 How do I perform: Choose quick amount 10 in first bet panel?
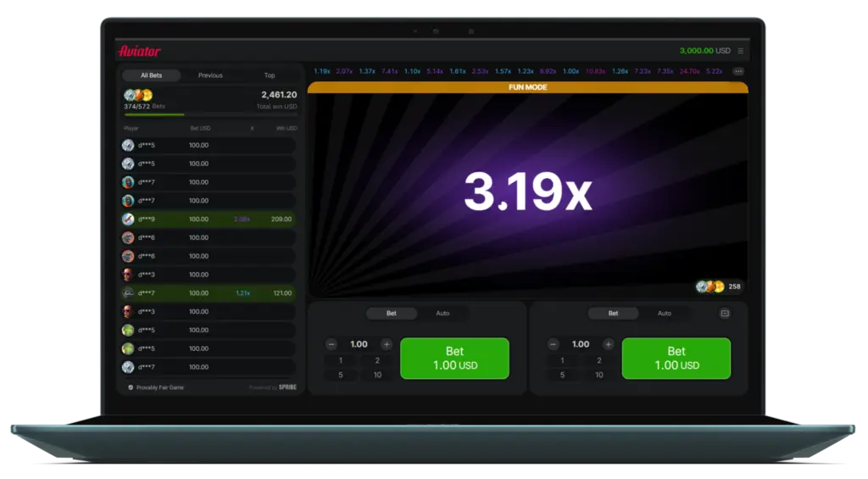[x=377, y=375]
